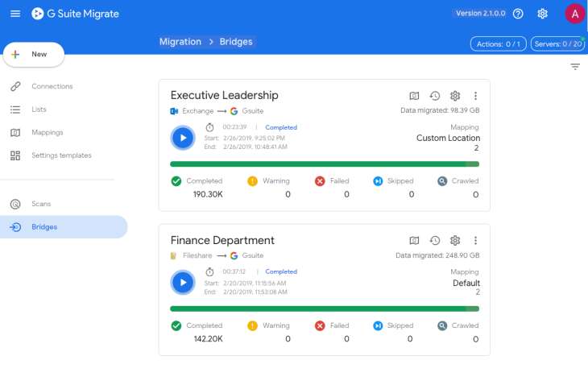Click Finance Department progress bar
The image size is (588, 381).
(325, 309)
